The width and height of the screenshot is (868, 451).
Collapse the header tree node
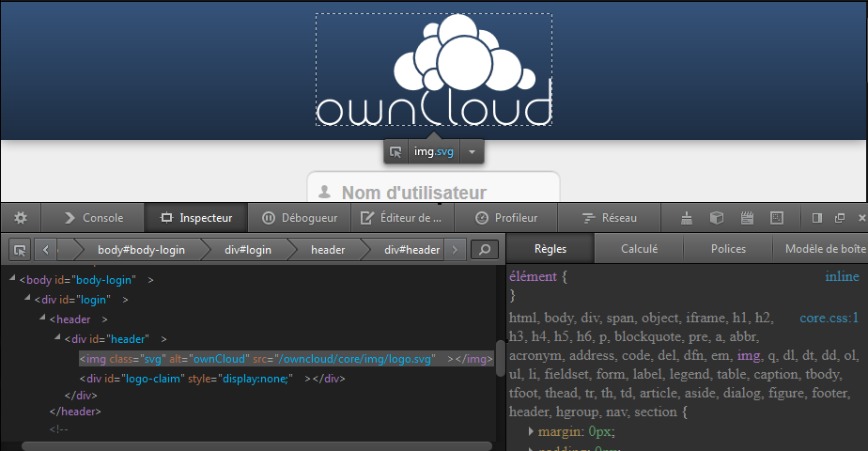click(x=42, y=318)
